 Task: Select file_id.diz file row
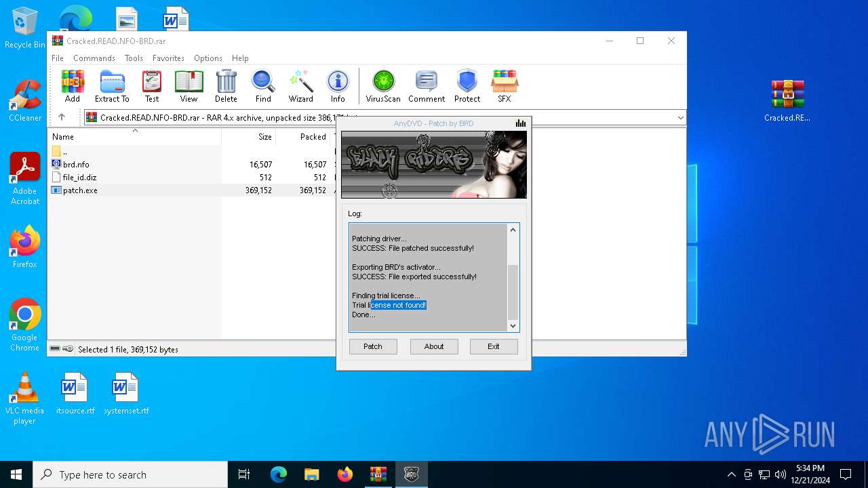tap(192, 177)
